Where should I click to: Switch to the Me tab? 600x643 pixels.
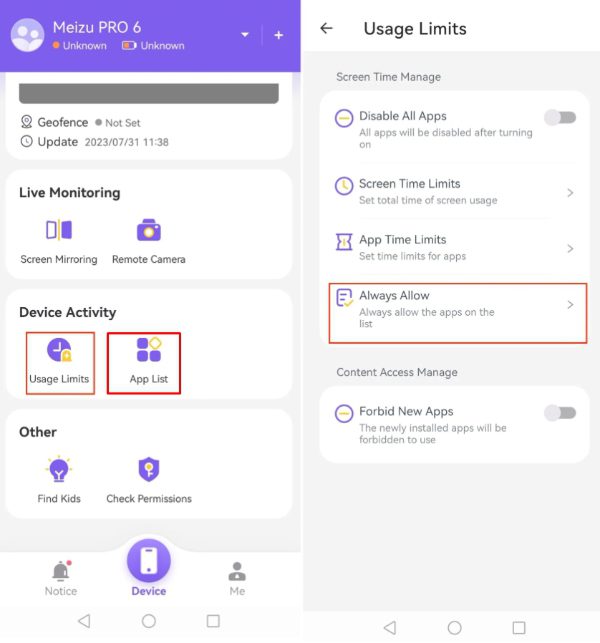(x=237, y=579)
